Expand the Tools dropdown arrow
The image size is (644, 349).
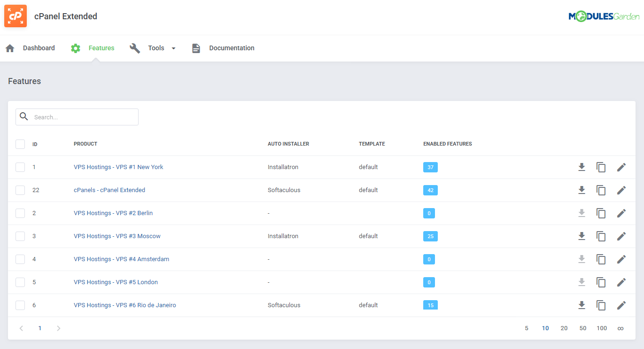click(x=173, y=48)
